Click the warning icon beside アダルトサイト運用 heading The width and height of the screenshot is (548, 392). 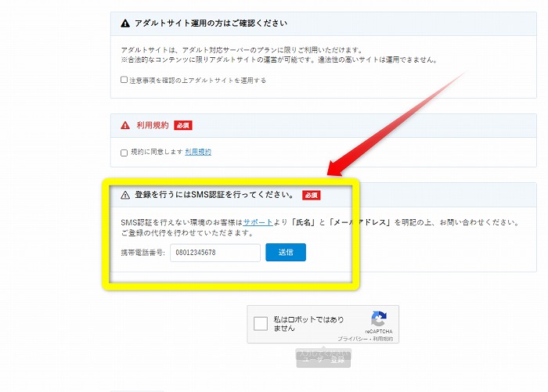pos(125,24)
